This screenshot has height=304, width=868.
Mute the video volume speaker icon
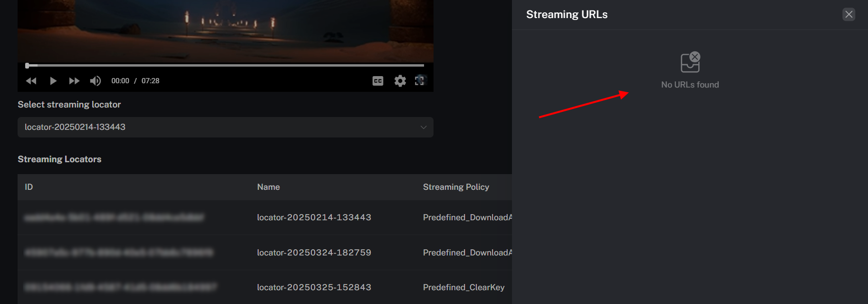pos(96,81)
